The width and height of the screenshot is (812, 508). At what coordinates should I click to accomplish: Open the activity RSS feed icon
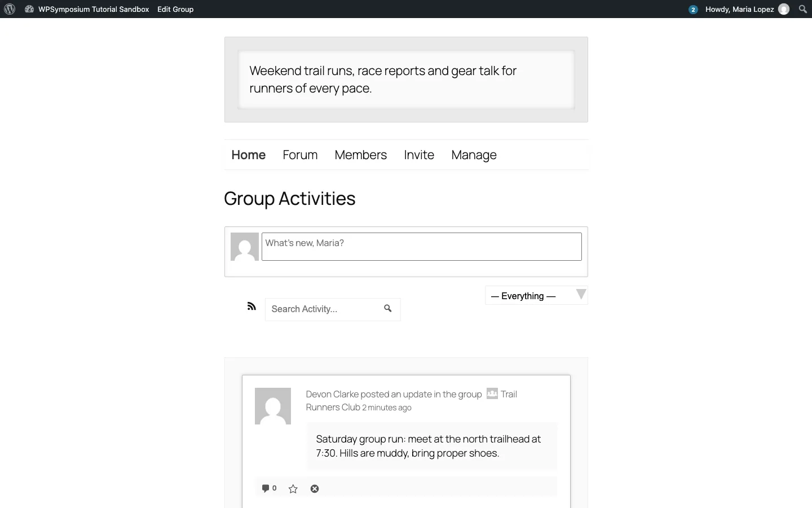click(251, 306)
